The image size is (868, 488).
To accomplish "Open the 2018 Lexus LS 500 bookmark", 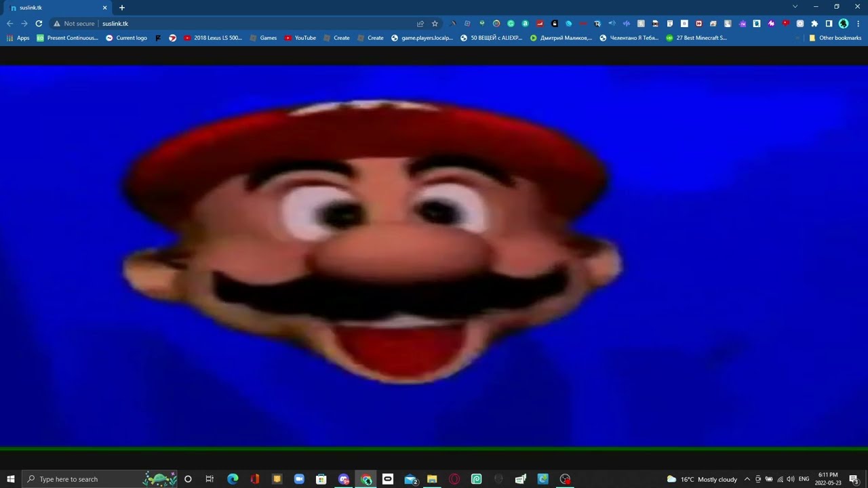I will pos(212,38).
